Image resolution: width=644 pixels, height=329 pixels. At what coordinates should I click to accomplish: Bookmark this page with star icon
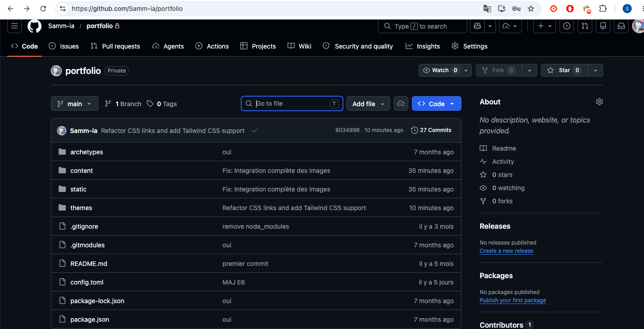click(531, 9)
